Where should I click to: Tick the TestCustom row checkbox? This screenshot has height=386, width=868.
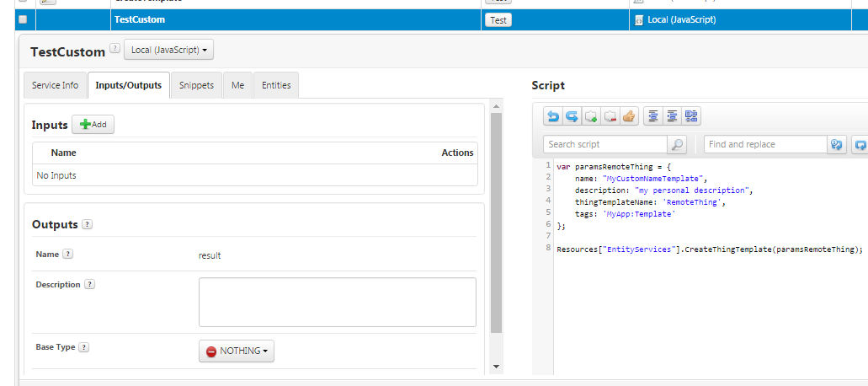tap(23, 20)
